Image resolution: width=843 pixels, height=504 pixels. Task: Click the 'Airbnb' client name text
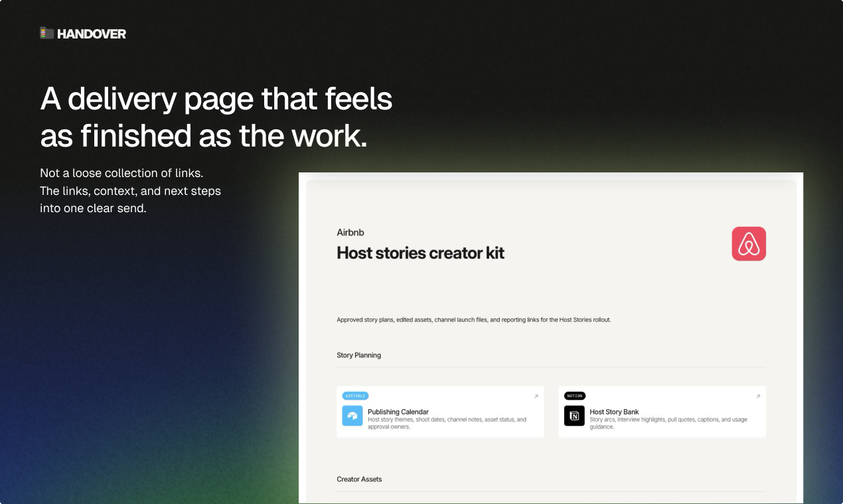click(350, 233)
